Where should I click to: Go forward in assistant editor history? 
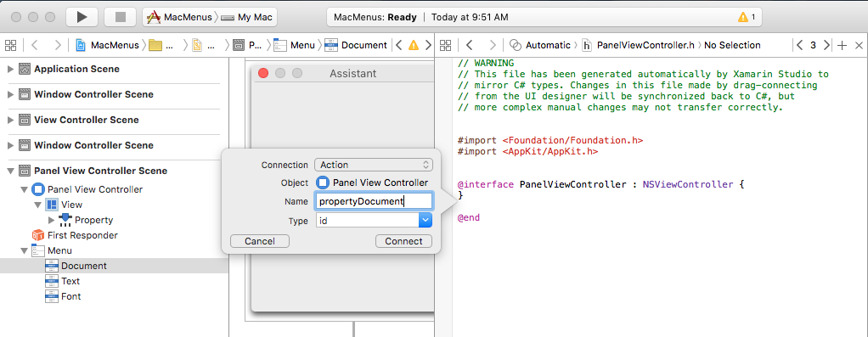click(492, 45)
